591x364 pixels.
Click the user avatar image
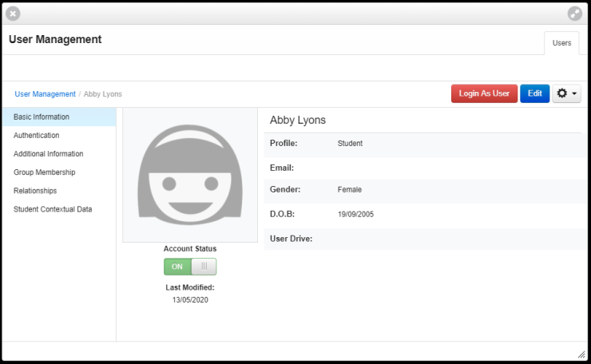point(190,176)
